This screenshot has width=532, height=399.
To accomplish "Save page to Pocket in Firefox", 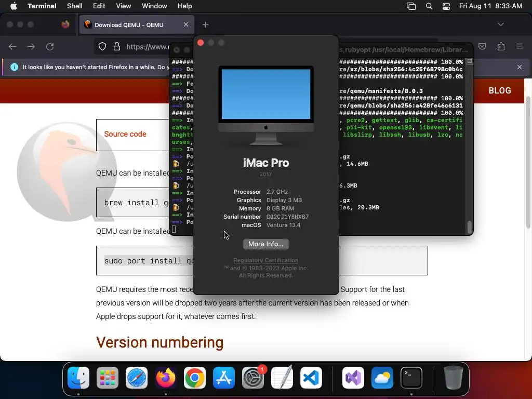I will pyautogui.click(x=482, y=46).
